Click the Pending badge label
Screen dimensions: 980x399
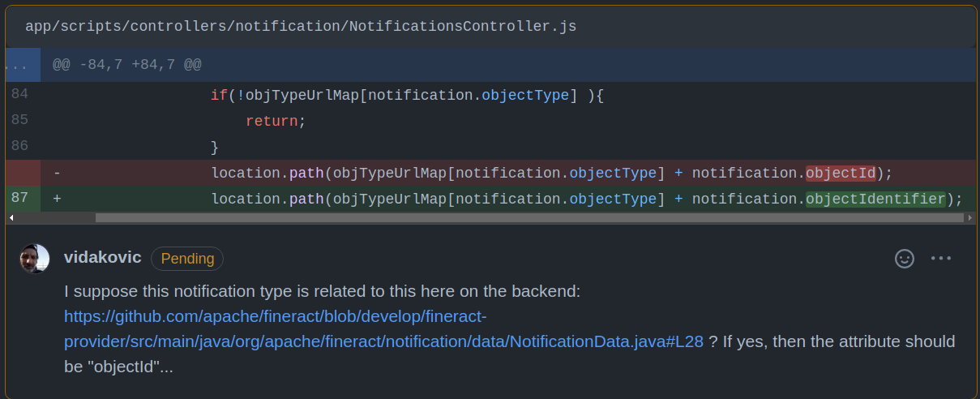coord(187,259)
